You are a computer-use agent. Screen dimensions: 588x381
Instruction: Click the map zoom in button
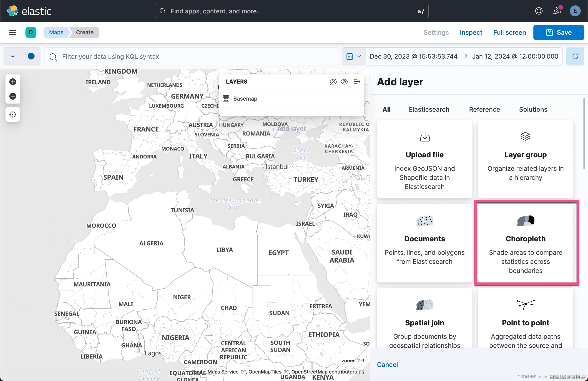point(13,82)
